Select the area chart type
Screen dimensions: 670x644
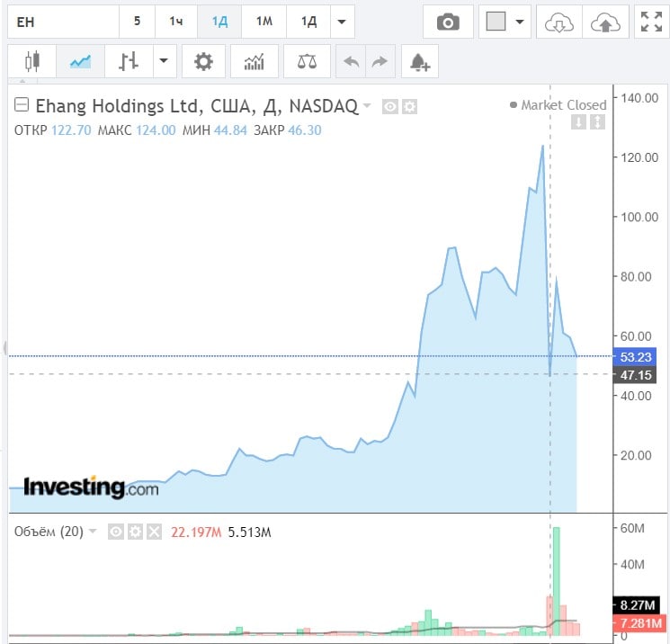(x=80, y=61)
